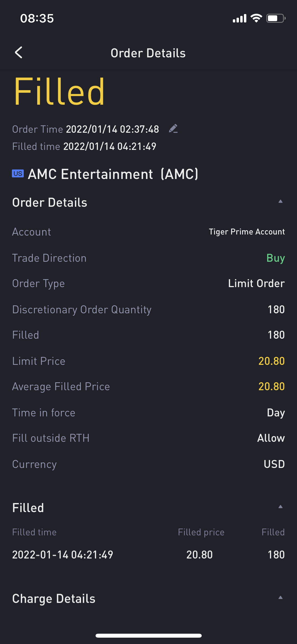Tap the cellular signal bars icon
Viewport: 297px width, 644px height.
[x=239, y=19]
